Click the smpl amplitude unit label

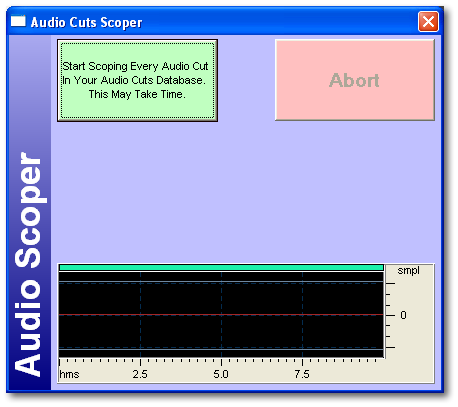[408, 270]
